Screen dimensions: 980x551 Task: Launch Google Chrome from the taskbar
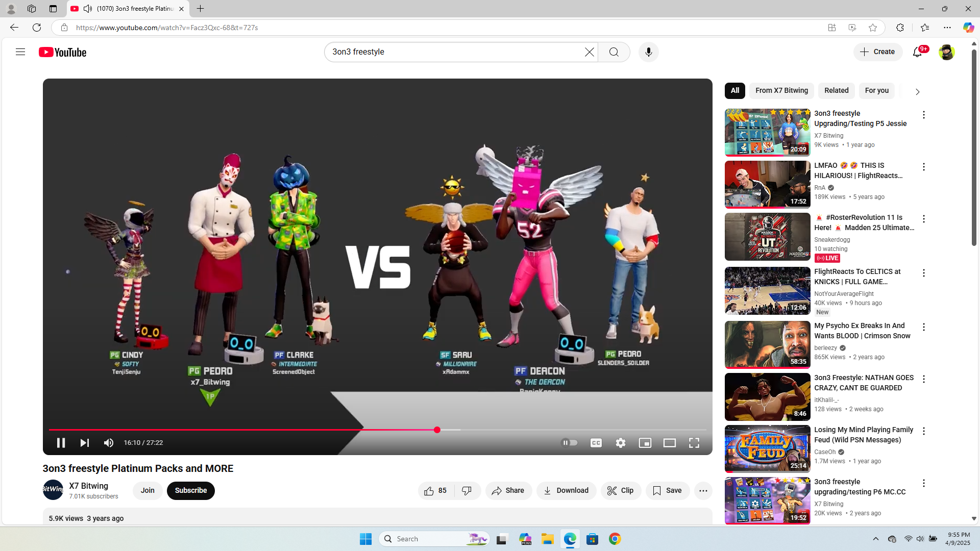[x=615, y=539]
